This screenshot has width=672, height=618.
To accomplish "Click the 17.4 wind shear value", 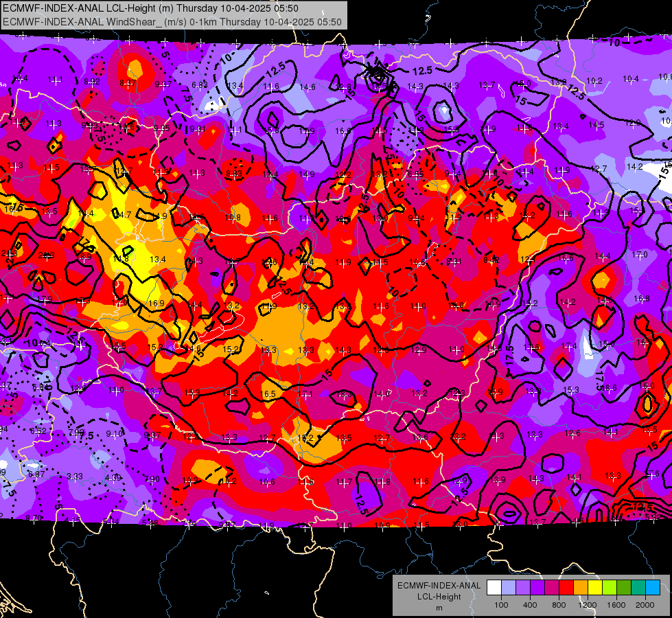I will tap(569, 345).
